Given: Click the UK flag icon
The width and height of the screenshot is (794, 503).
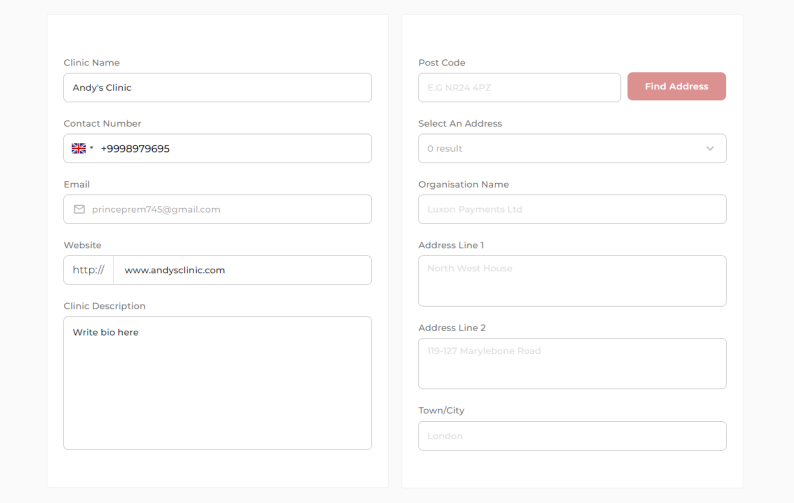Looking at the screenshot, I should 79,148.
